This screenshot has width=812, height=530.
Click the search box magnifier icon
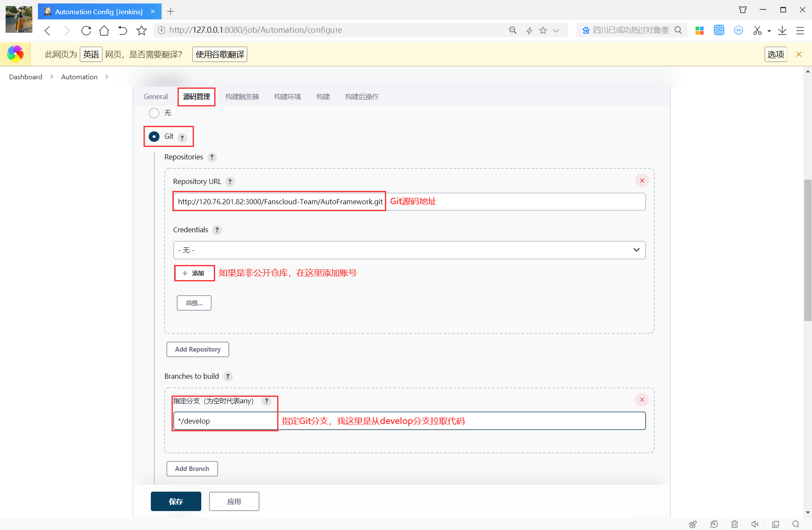(x=678, y=30)
